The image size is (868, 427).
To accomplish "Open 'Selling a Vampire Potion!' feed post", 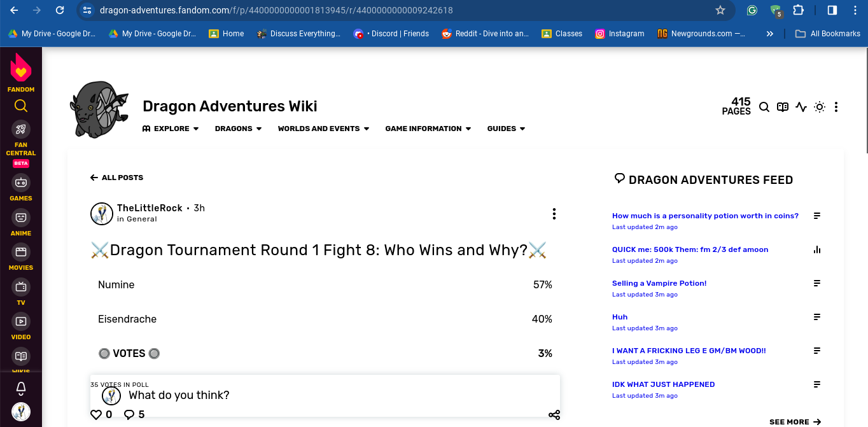I will [659, 283].
